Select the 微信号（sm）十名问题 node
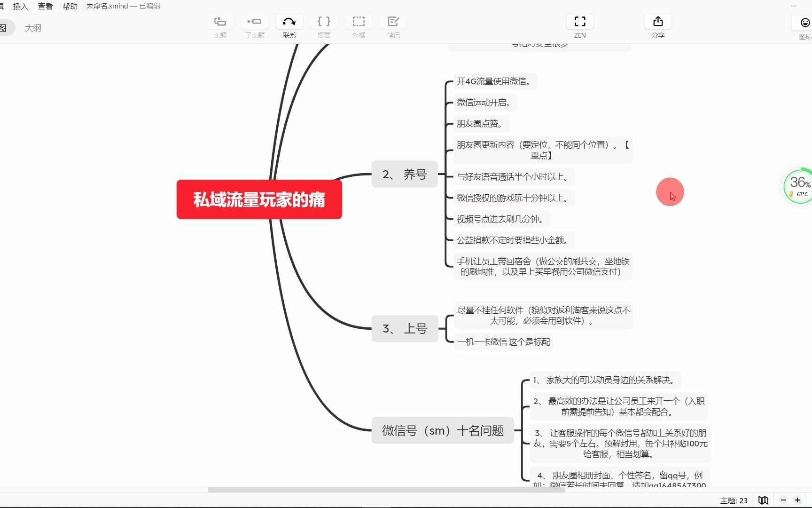The height and width of the screenshot is (508, 812). coord(443,430)
